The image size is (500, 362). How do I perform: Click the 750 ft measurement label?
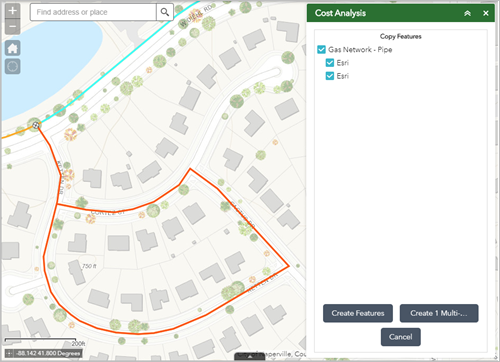click(89, 266)
